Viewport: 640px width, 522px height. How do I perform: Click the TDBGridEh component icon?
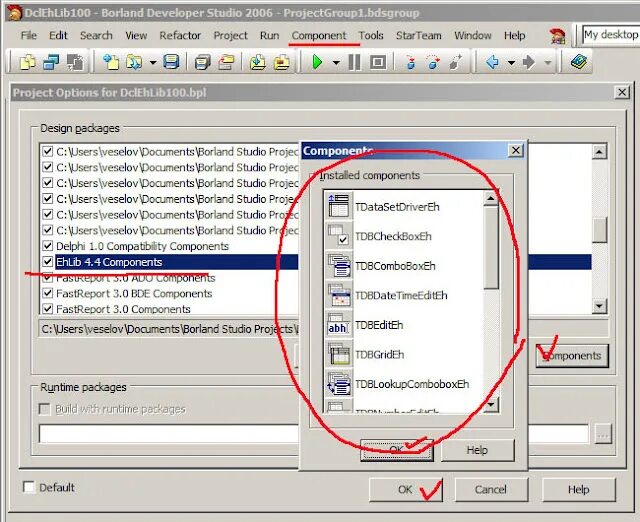coord(338,354)
